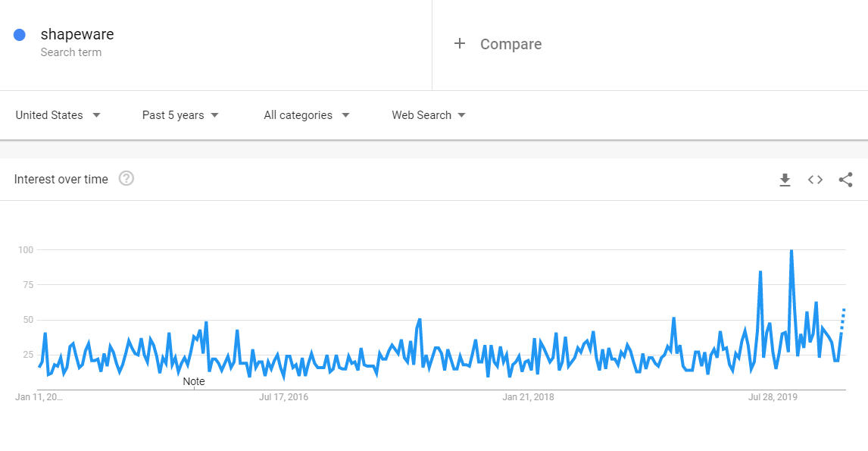Click the blue dot beside shapeware

[x=20, y=35]
